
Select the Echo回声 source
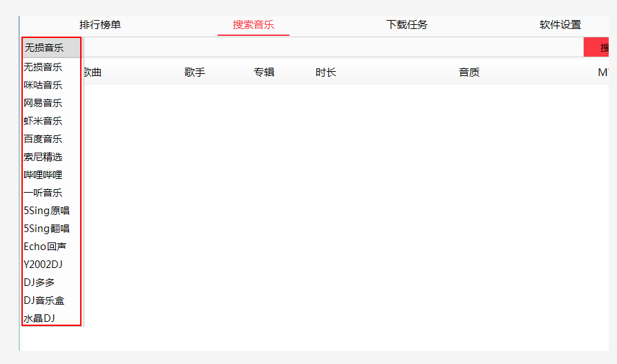45,247
